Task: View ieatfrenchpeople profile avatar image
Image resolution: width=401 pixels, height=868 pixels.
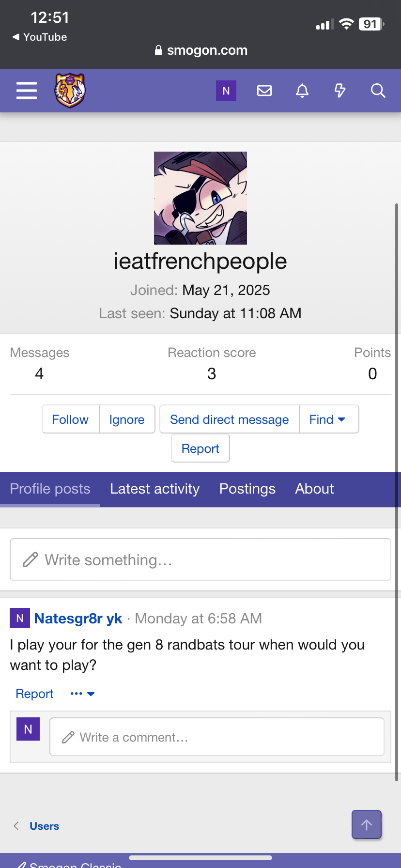Action: 200,198
